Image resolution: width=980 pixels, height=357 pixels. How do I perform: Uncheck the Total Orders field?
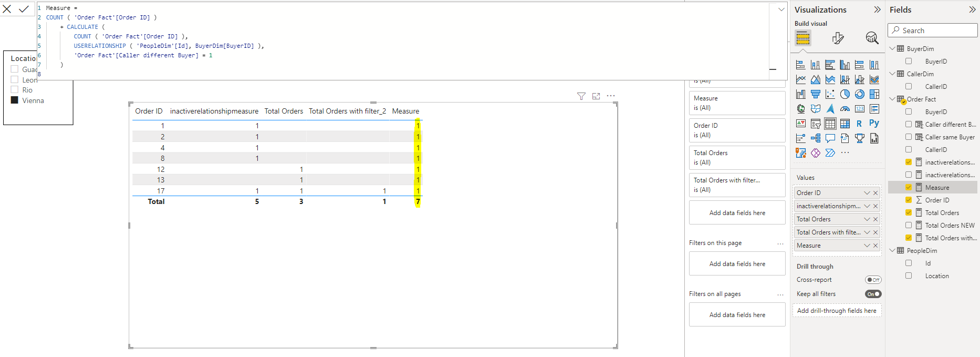[x=909, y=212]
